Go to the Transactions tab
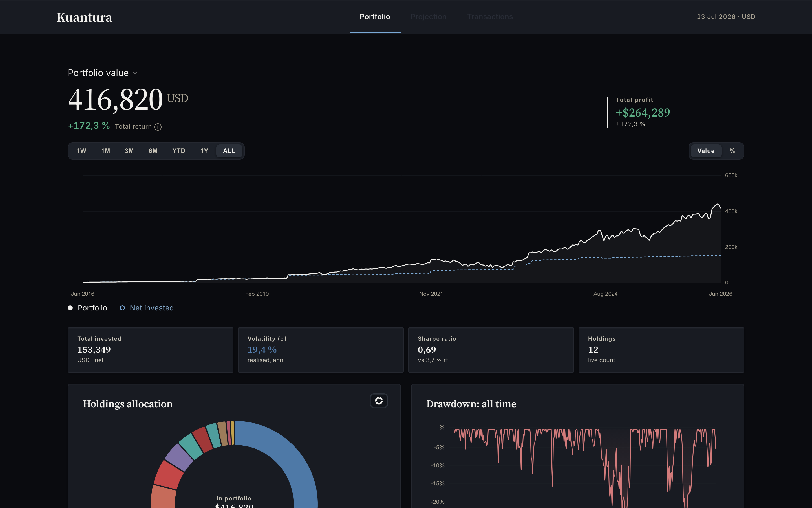The height and width of the screenshot is (508, 812). 490,17
